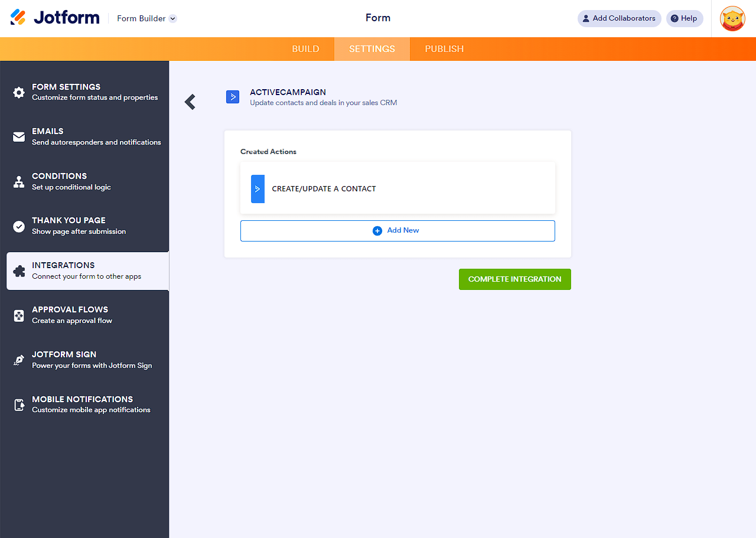
Task: Click the Form title text
Action: [x=378, y=18]
